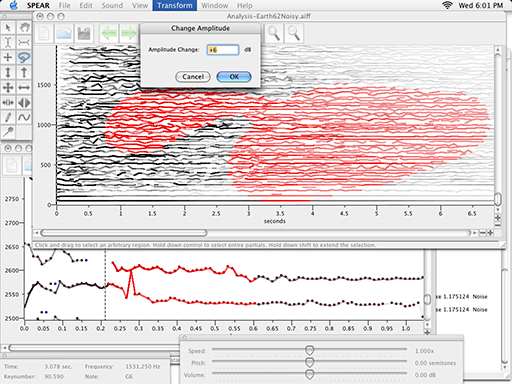This screenshot has width=512, height=384.
Task: Select the arrow pointer tool
Action: [8, 28]
